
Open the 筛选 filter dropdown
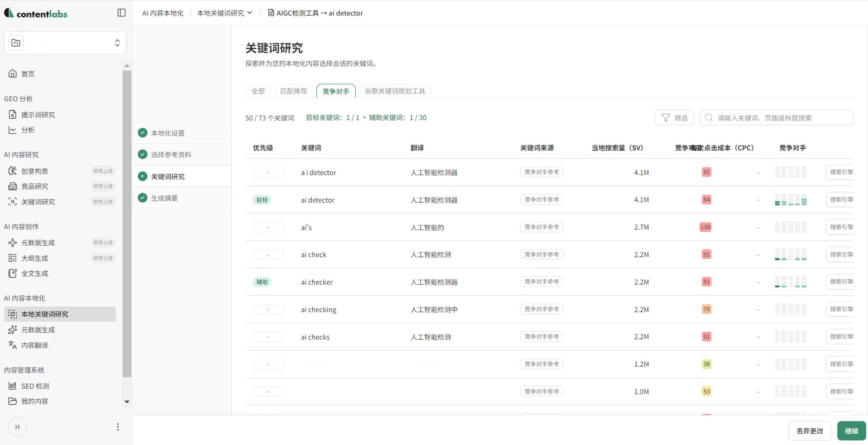674,117
